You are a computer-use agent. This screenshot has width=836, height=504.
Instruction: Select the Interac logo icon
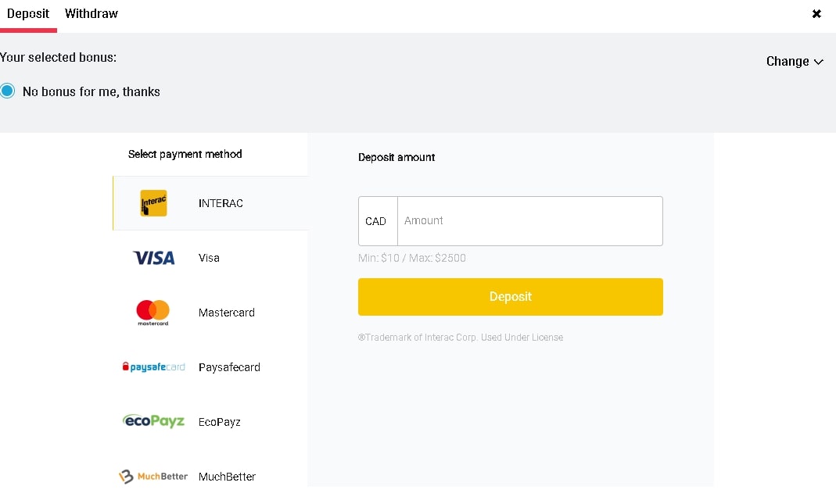(x=153, y=203)
